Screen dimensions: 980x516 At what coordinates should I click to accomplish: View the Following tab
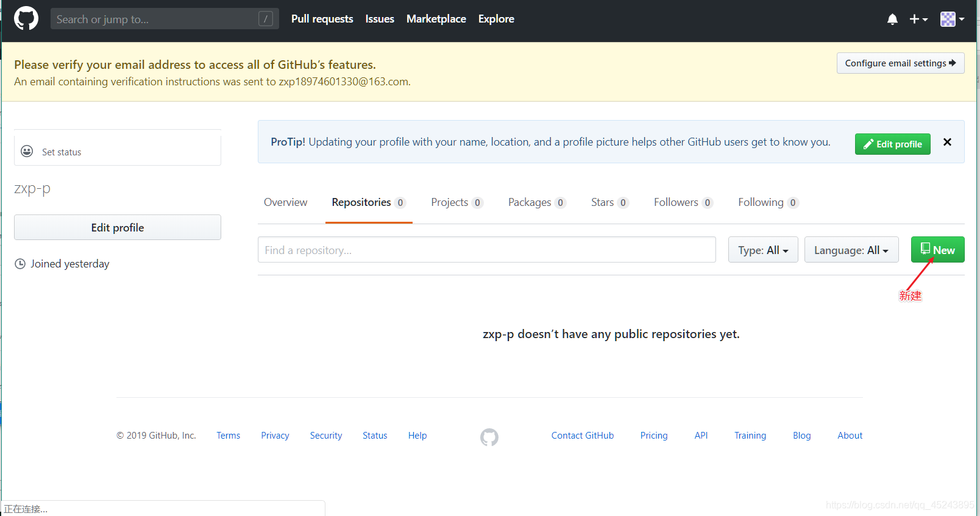pyautogui.click(x=769, y=202)
